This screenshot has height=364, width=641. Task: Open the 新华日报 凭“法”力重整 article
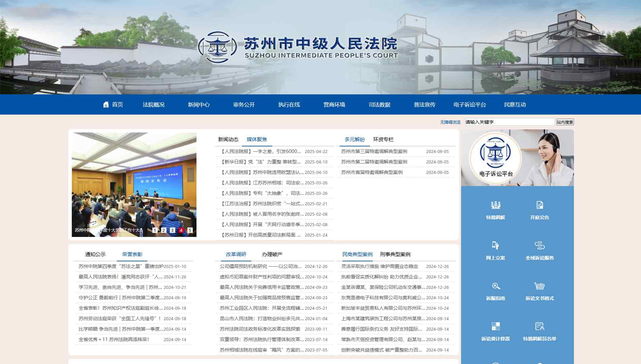coord(260,162)
